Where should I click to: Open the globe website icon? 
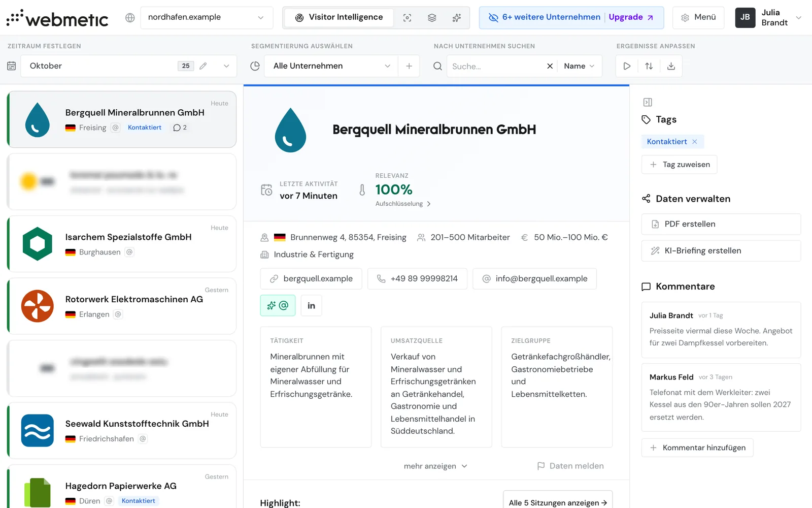click(130, 18)
